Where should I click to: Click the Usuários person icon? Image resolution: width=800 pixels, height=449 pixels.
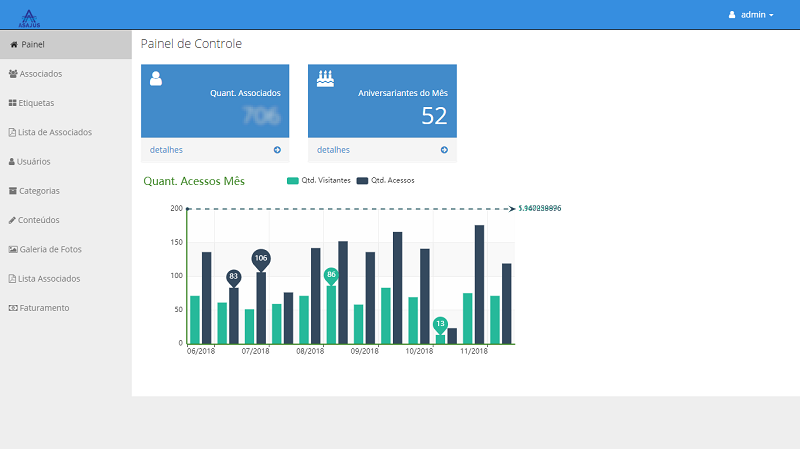click(x=12, y=162)
